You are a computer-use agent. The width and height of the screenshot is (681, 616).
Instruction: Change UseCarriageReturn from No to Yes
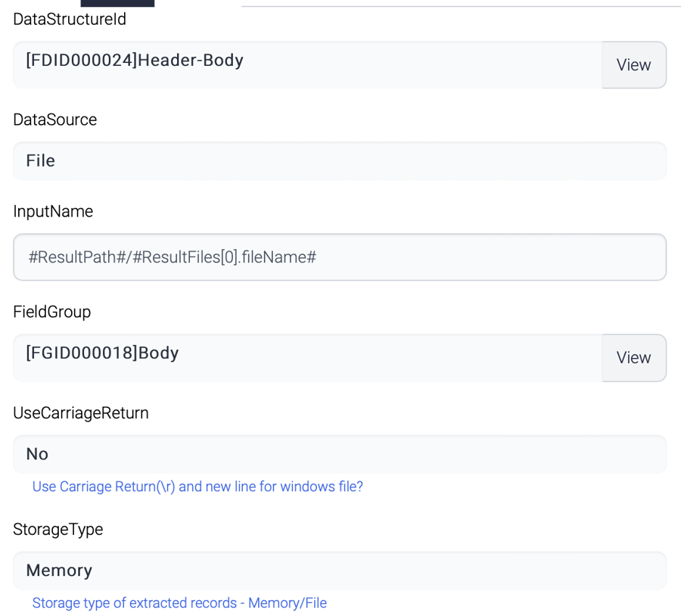(x=339, y=453)
